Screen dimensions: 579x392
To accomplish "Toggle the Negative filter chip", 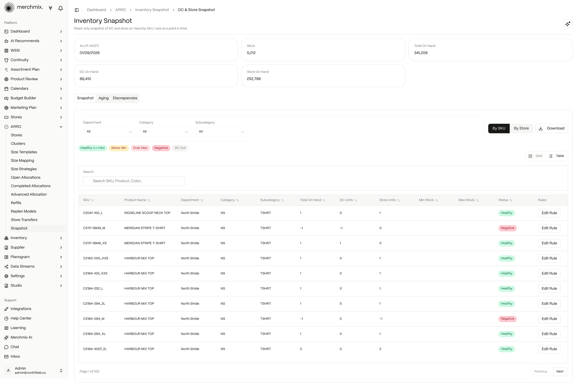I will pos(161,148).
